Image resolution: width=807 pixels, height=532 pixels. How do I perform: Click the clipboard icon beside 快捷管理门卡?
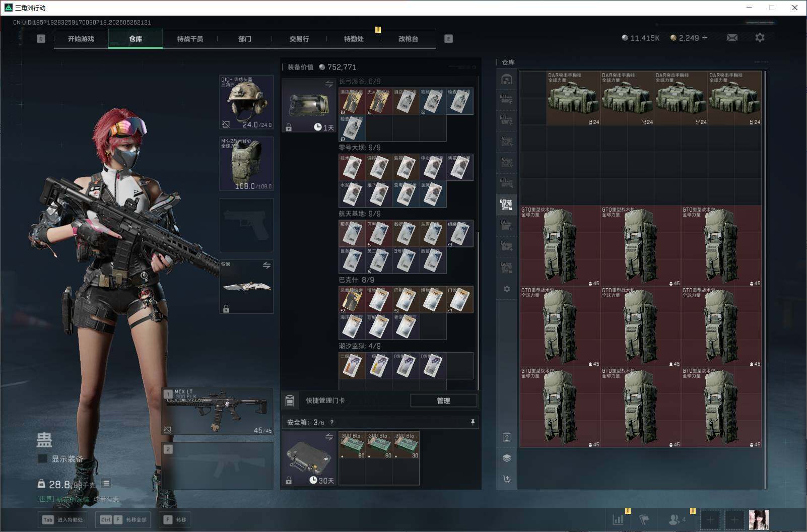tap(290, 401)
